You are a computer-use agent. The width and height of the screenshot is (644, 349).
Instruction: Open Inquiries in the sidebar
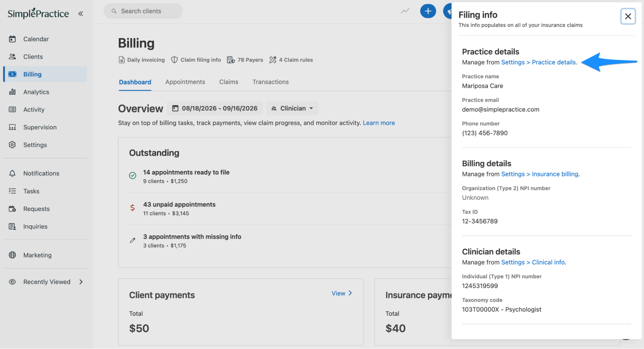tap(45, 227)
